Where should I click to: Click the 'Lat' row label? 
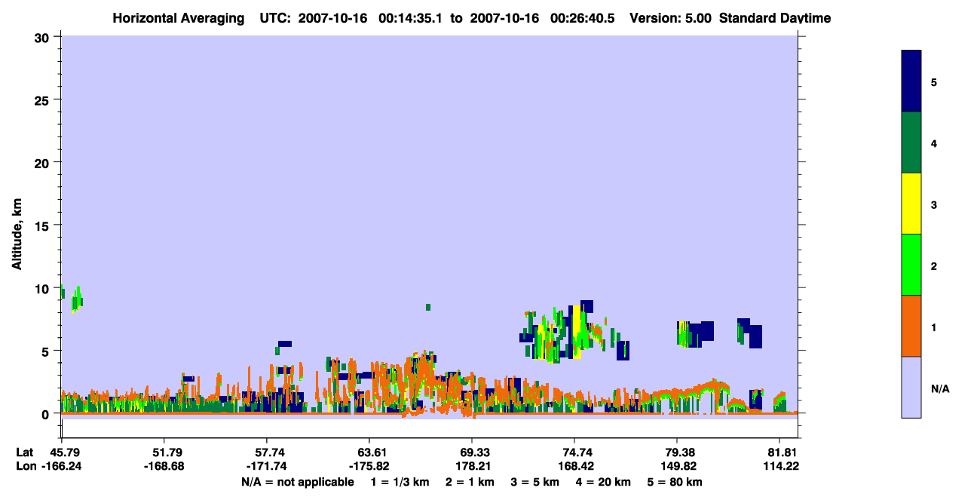click(x=25, y=452)
